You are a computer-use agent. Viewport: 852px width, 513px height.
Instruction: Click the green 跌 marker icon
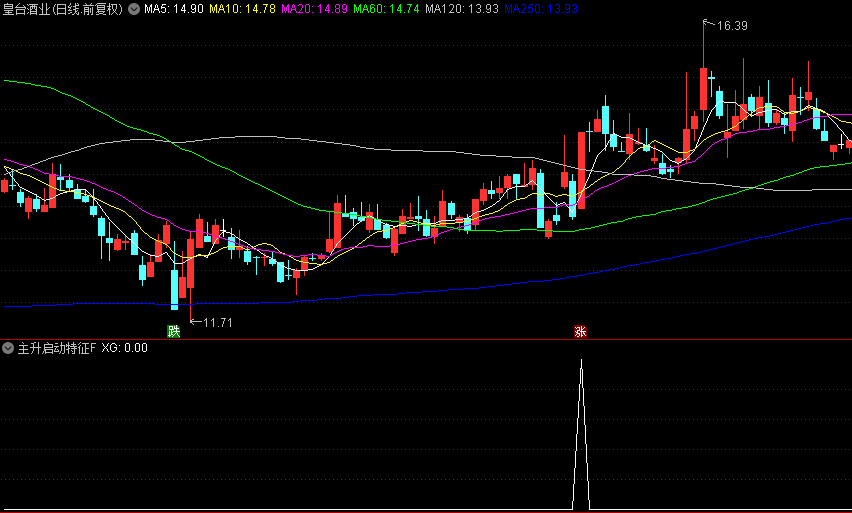point(173,331)
